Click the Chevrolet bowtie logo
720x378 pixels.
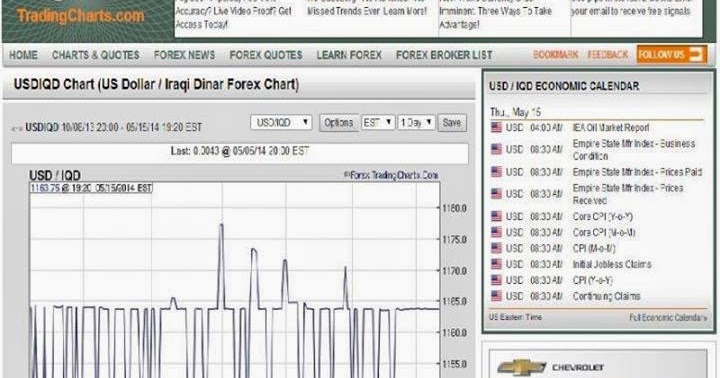[x=522, y=367]
